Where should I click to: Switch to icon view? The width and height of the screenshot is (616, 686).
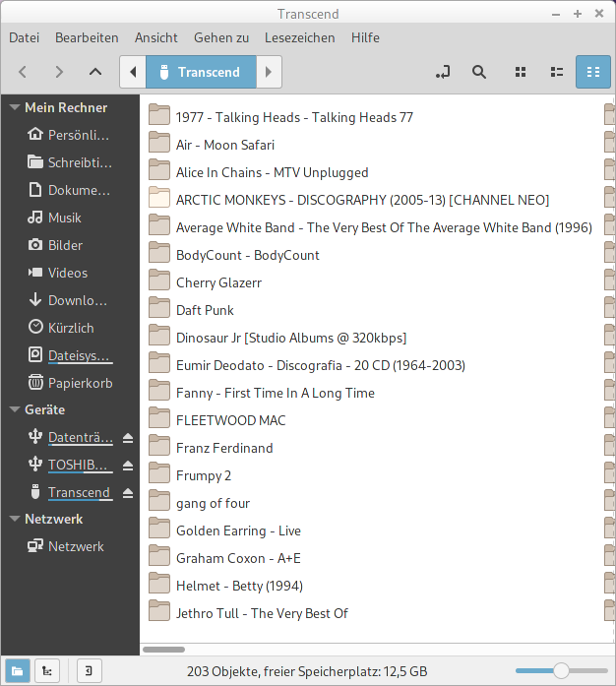521,72
